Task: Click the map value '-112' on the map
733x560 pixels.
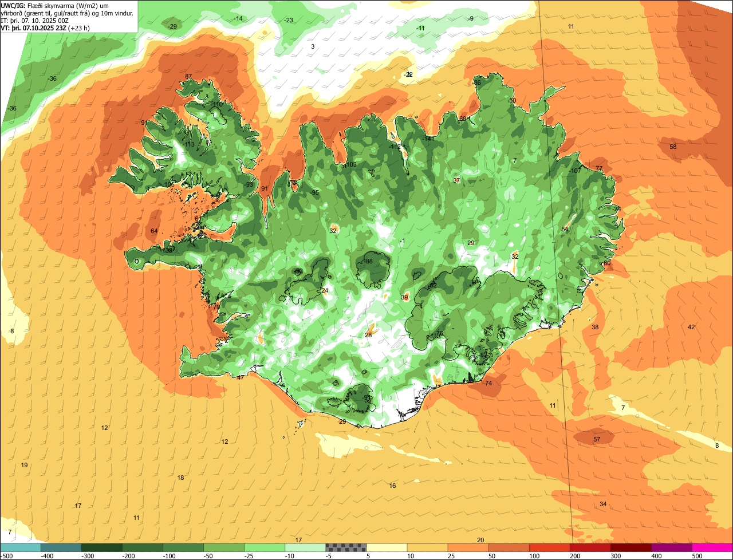Action: click(395, 147)
